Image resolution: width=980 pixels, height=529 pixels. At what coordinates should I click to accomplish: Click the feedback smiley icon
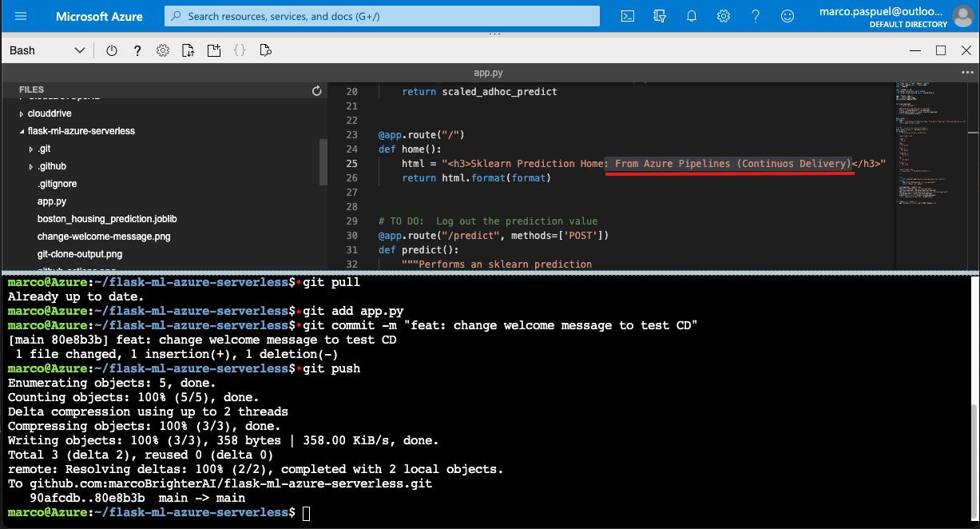click(x=788, y=16)
